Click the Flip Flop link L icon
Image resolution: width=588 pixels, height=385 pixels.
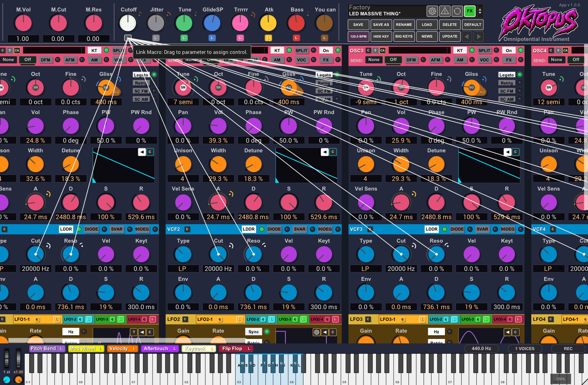pyautogui.click(x=249, y=349)
